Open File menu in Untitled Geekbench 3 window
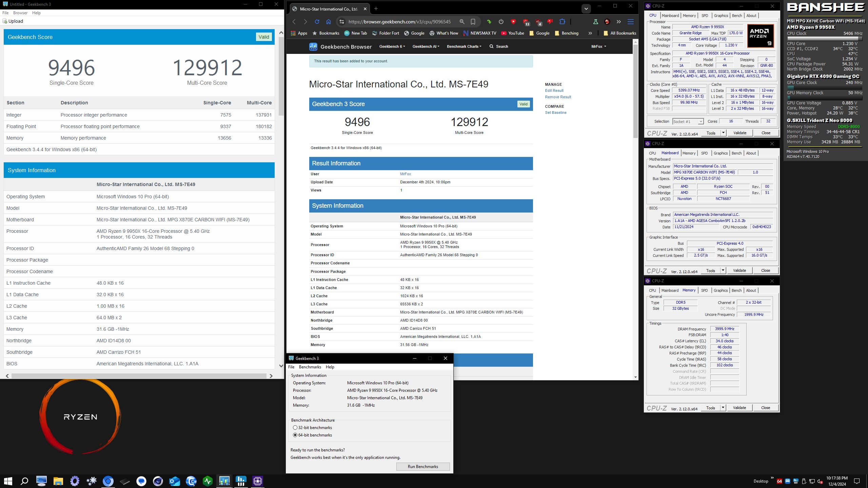 5,13
